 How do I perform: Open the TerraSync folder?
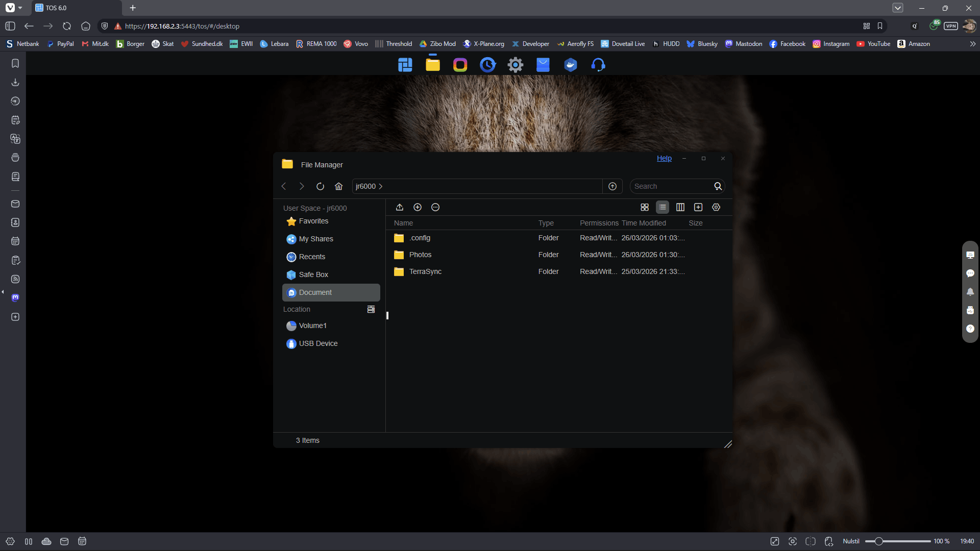click(426, 271)
